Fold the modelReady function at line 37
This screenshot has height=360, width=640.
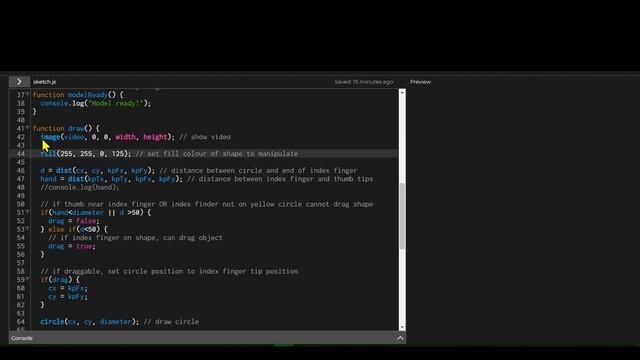pos(28,94)
